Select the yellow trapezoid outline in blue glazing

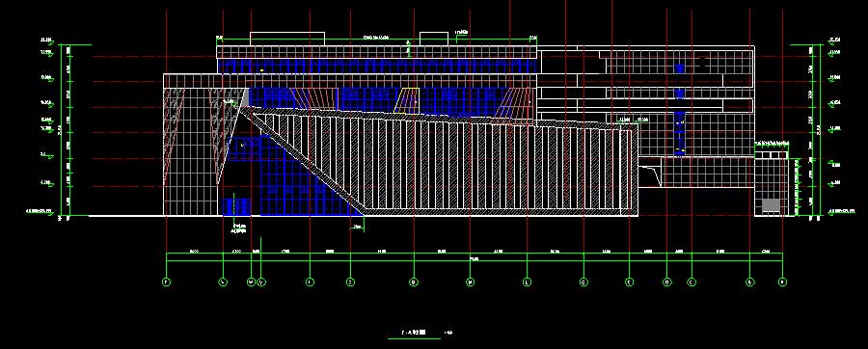(406, 100)
